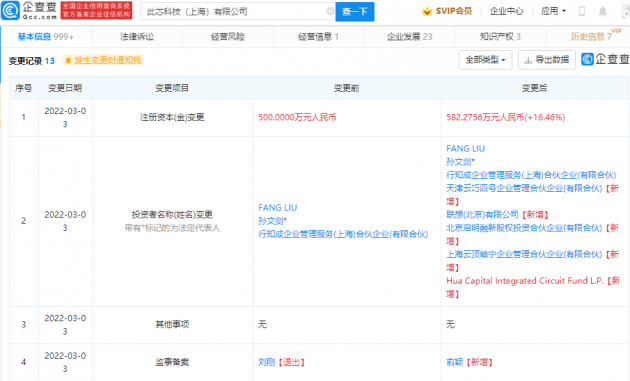Image resolution: width=630 pixels, height=381 pixels.
Task: Switch to the 历史信息 VIP tab
Action: [x=591, y=37]
